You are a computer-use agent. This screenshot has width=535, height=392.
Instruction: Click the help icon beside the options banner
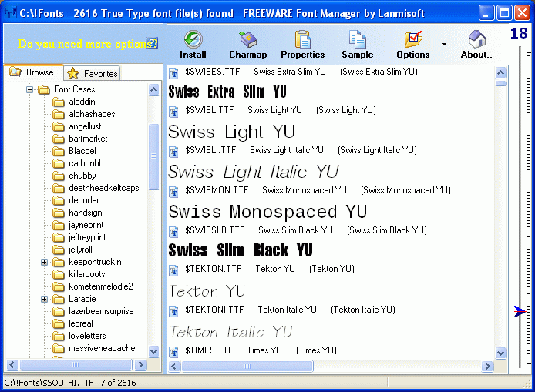coord(152,44)
